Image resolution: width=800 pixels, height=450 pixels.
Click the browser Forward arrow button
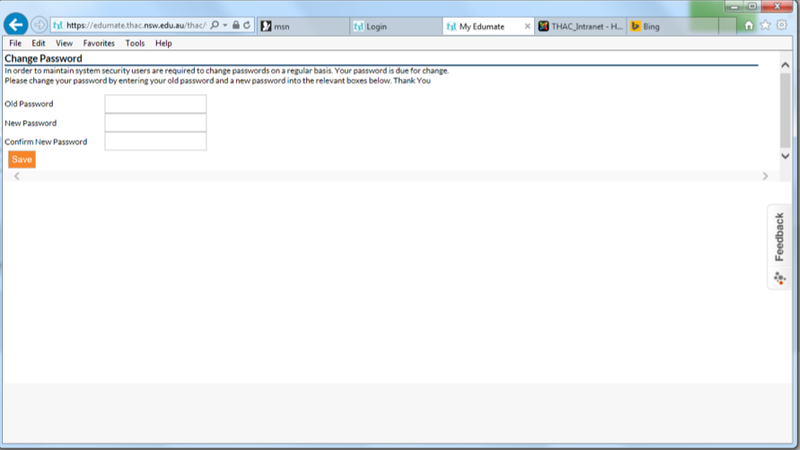pos(39,24)
